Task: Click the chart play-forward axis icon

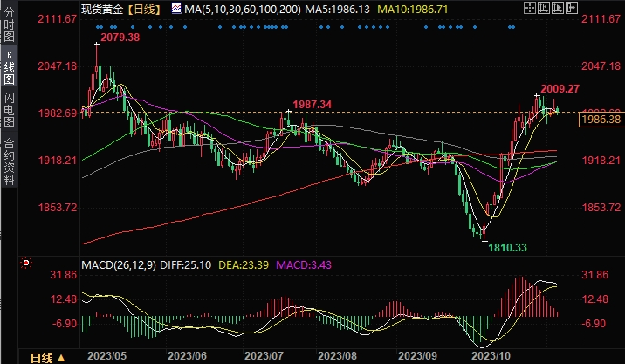Action: pyautogui.click(x=558, y=8)
